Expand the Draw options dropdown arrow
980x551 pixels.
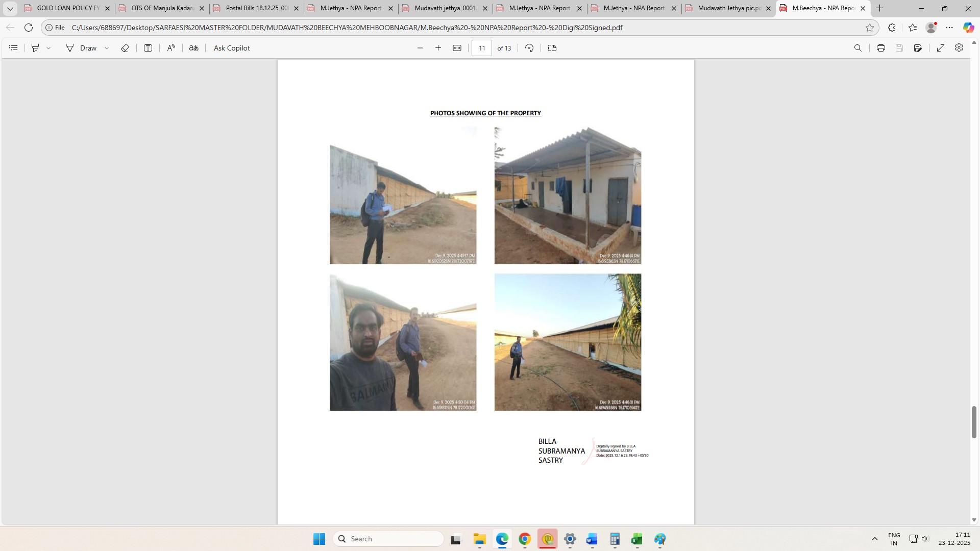pos(107,48)
